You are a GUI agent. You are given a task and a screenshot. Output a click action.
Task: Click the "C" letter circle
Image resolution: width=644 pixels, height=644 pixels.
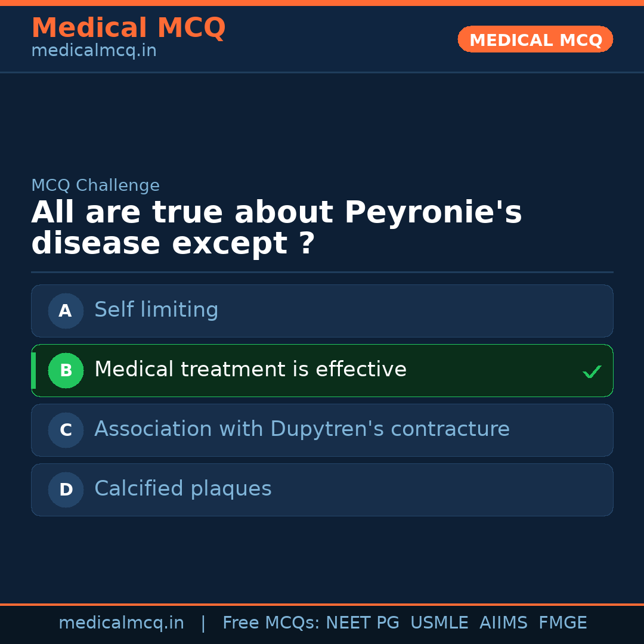tap(66, 430)
